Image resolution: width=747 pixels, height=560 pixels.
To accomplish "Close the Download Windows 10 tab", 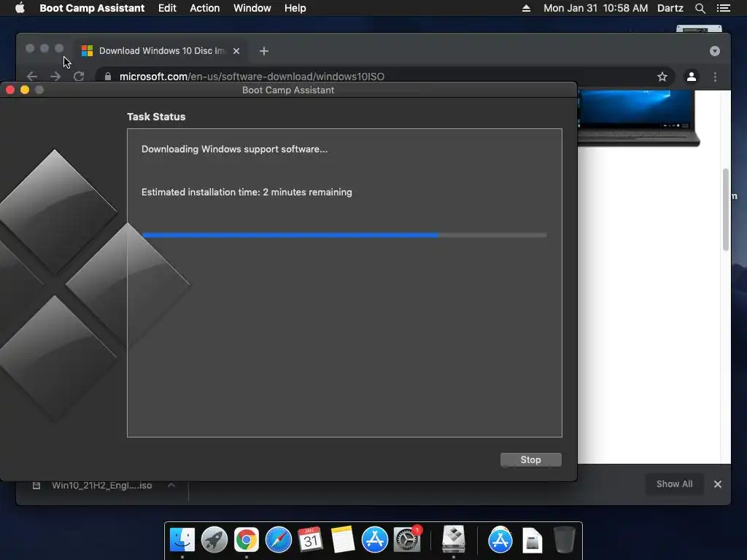I will click(x=236, y=51).
